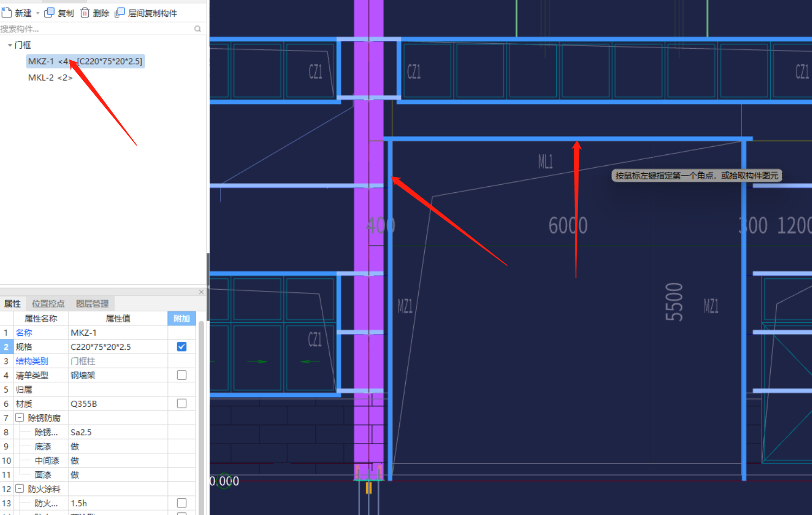The image size is (812, 515).
Task: Select MKL-2 <2> component in tree
Action: tap(50, 77)
